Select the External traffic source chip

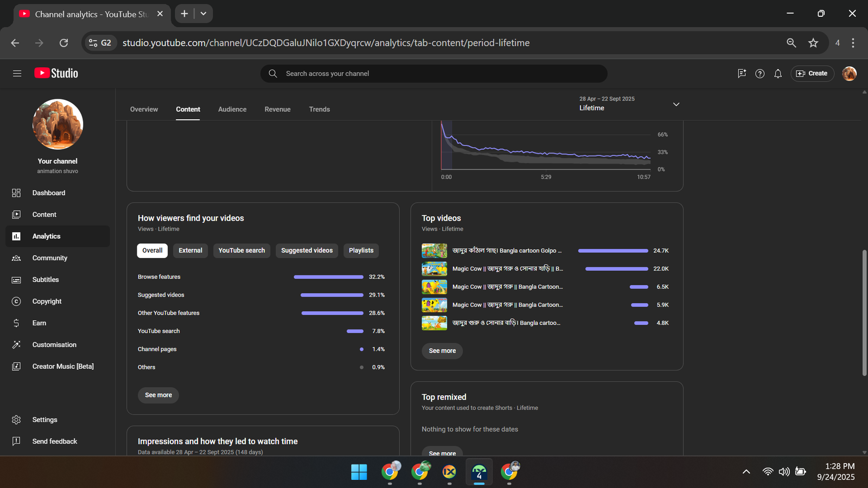190,251
